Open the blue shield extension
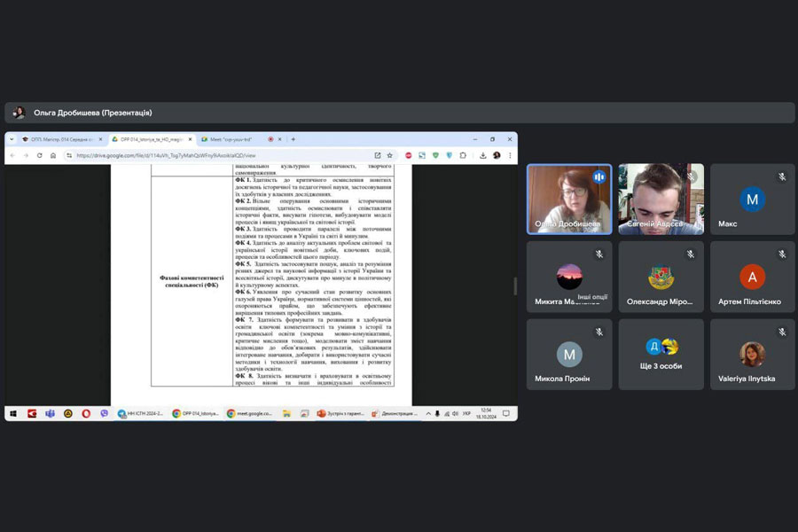The height and width of the screenshot is (532, 798). point(449,155)
